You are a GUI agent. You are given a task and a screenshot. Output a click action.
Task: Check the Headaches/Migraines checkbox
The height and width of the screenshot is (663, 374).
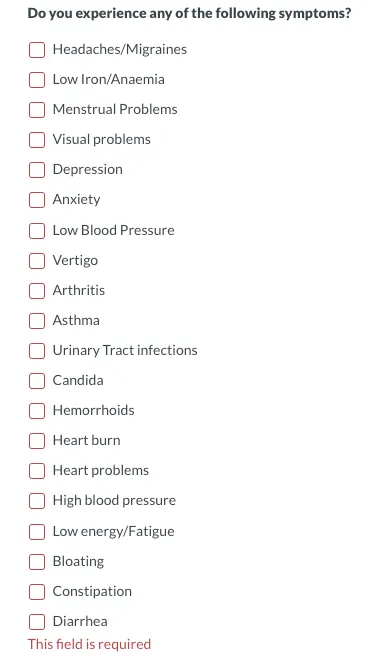pos(37,49)
